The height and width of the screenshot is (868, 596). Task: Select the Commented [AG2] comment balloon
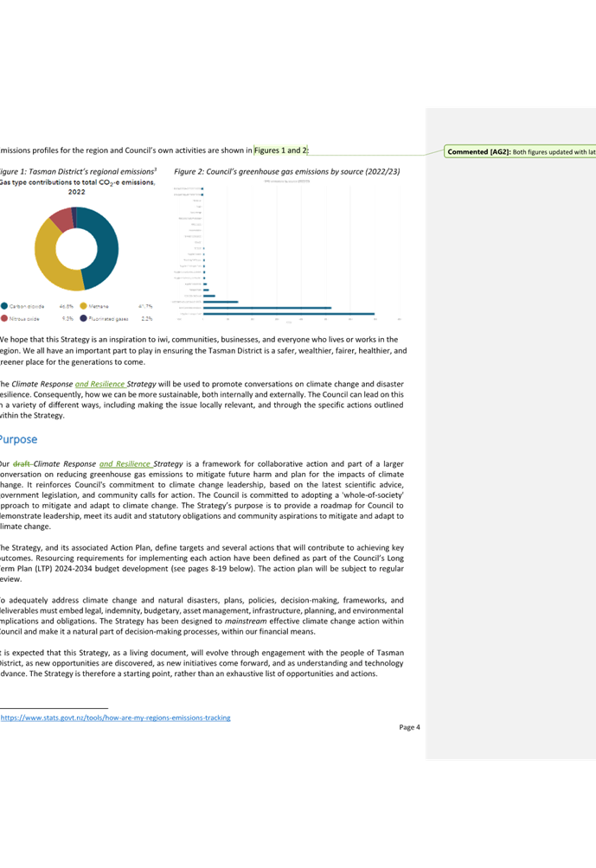click(520, 151)
